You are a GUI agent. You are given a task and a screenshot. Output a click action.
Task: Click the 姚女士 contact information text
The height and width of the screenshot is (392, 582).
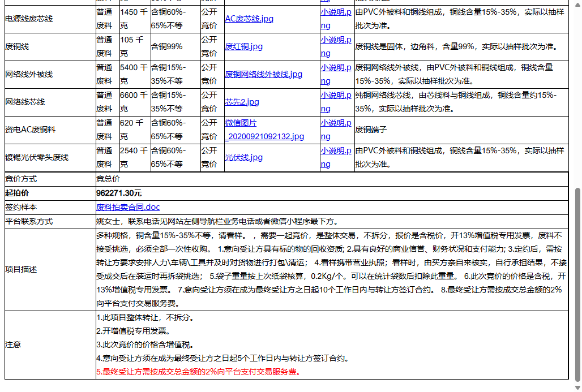pos(217,221)
